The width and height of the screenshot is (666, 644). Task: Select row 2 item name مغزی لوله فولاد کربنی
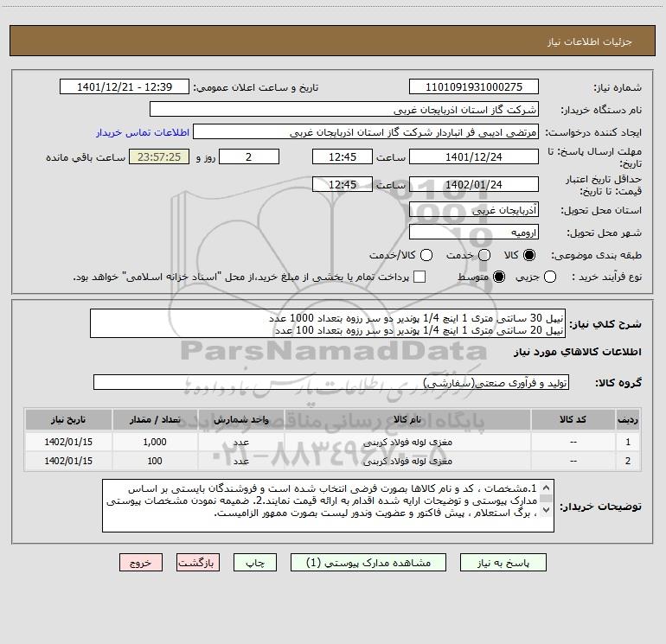407,461
